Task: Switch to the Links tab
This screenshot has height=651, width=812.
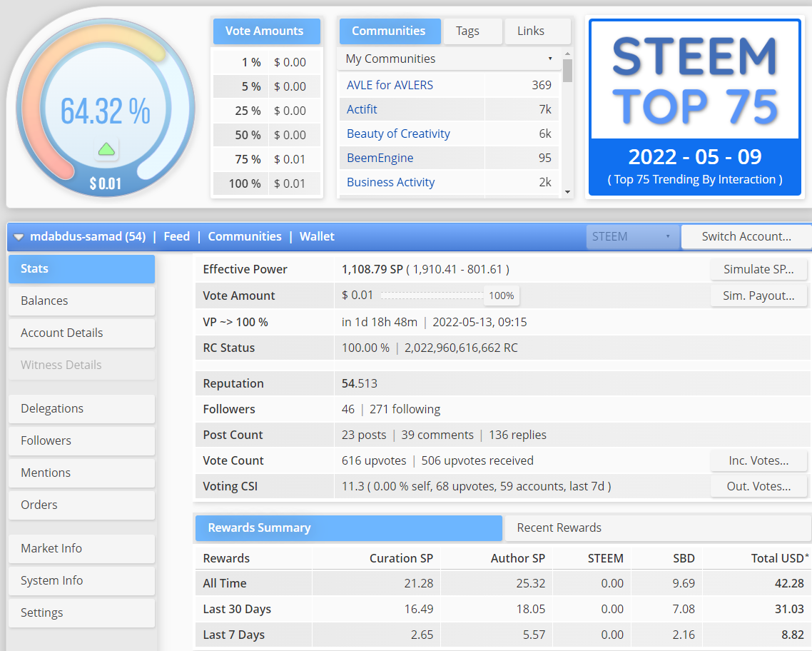Action: click(537, 31)
